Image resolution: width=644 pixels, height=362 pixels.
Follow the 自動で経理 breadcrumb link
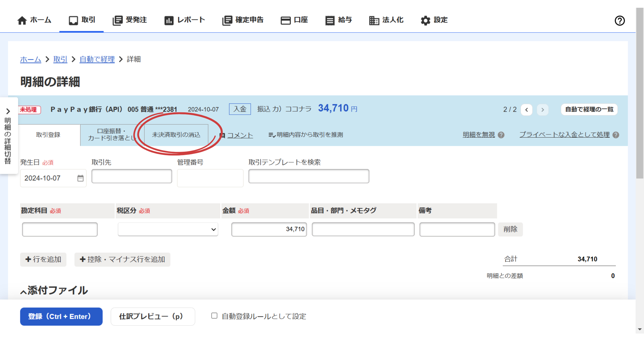(x=97, y=59)
